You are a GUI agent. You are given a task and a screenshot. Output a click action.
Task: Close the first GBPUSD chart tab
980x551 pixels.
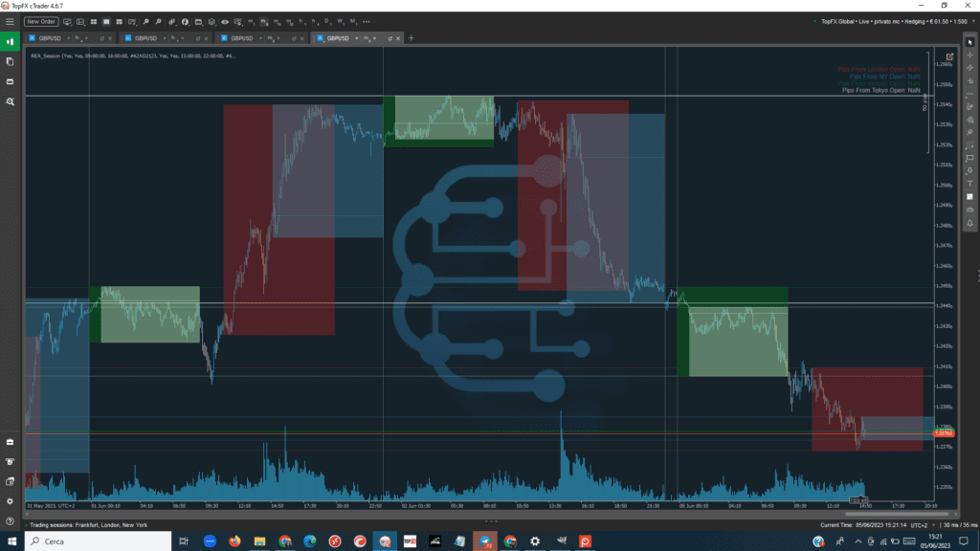(x=110, y=38)
